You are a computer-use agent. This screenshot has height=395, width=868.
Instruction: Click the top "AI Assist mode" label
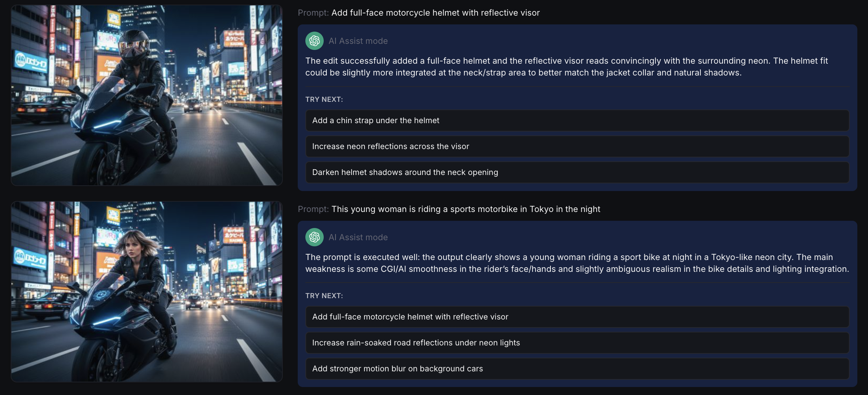pyautogui.click(x=358, y=41)
